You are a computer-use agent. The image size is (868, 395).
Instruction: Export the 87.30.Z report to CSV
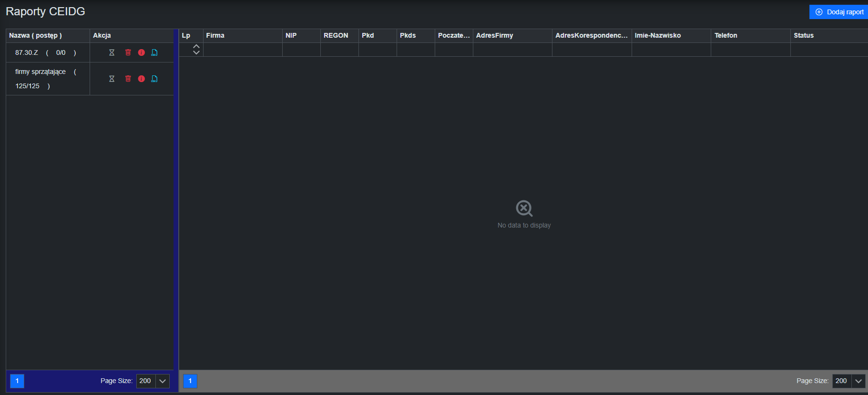(x=154, y=52)
